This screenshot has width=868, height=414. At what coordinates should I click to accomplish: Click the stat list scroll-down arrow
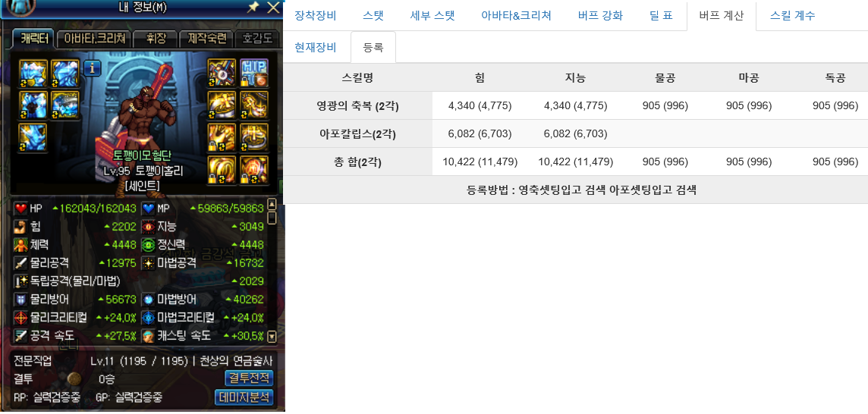click(x=272, y=335)
